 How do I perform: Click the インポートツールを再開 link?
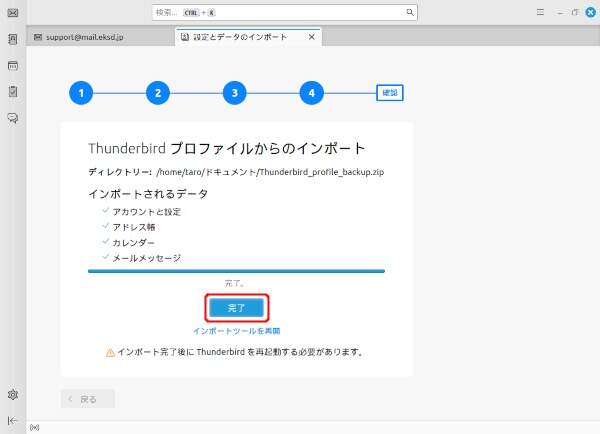[x=236, y=331]
